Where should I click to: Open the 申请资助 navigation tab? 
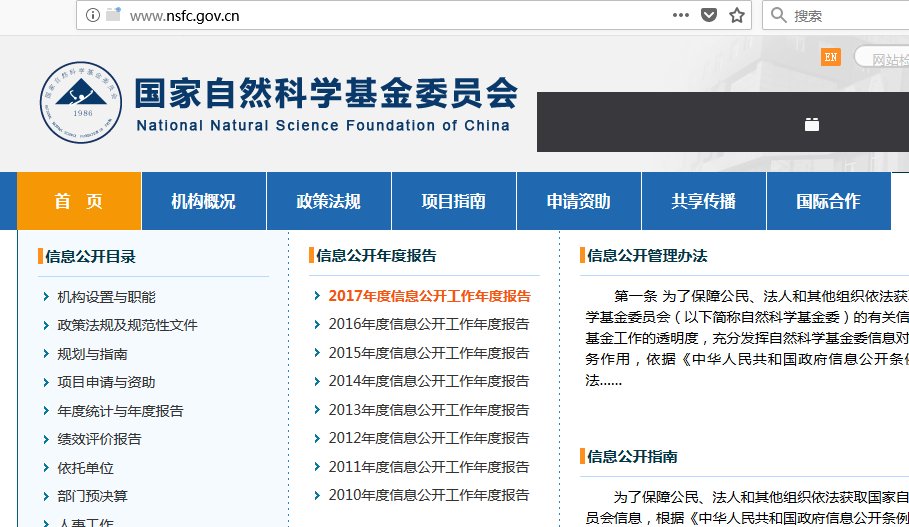point(579,201)
